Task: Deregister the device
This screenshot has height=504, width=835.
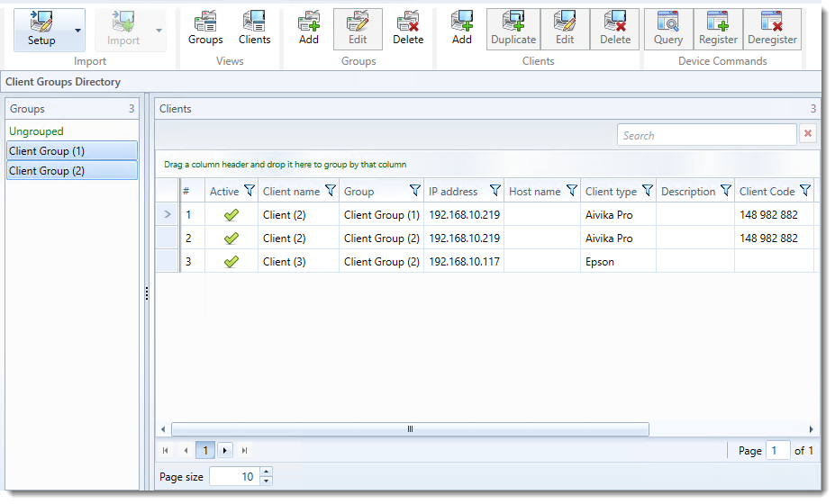Action: (x=772, y=30)
